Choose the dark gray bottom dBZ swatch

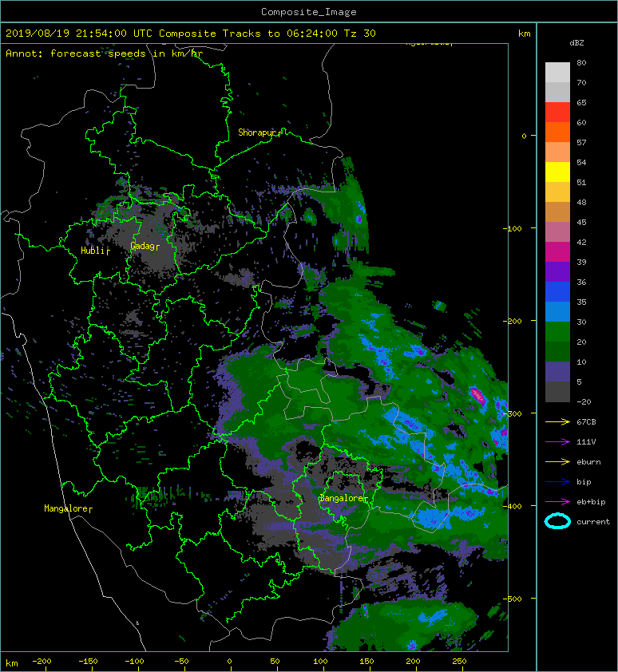tap(557, 392)
